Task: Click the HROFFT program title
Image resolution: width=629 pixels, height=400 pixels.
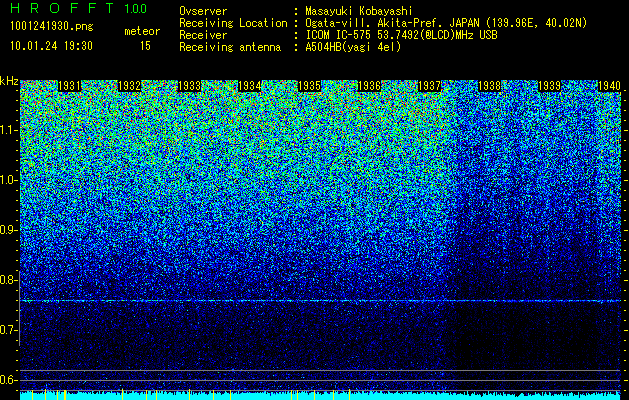Action: point(62,8)
